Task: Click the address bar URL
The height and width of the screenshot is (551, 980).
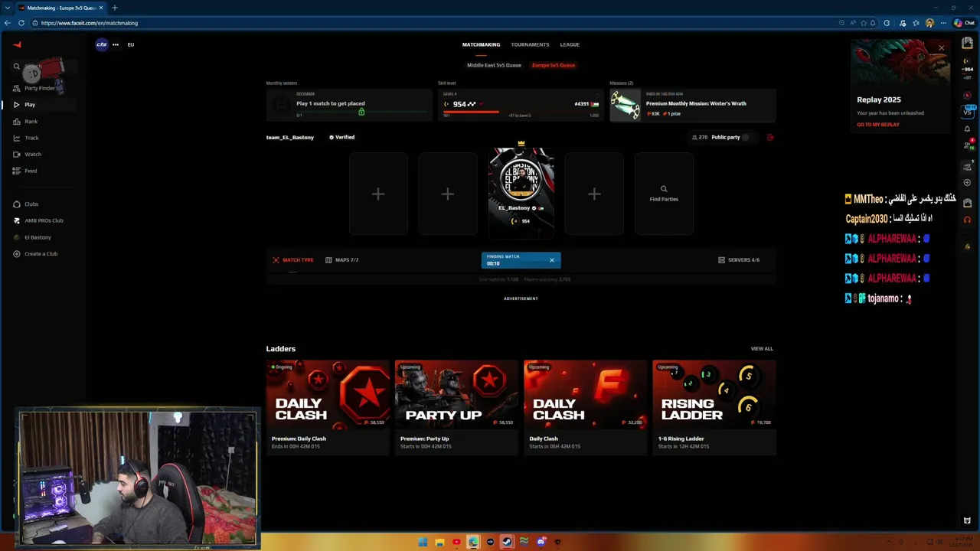Action: tap(90, 23)
